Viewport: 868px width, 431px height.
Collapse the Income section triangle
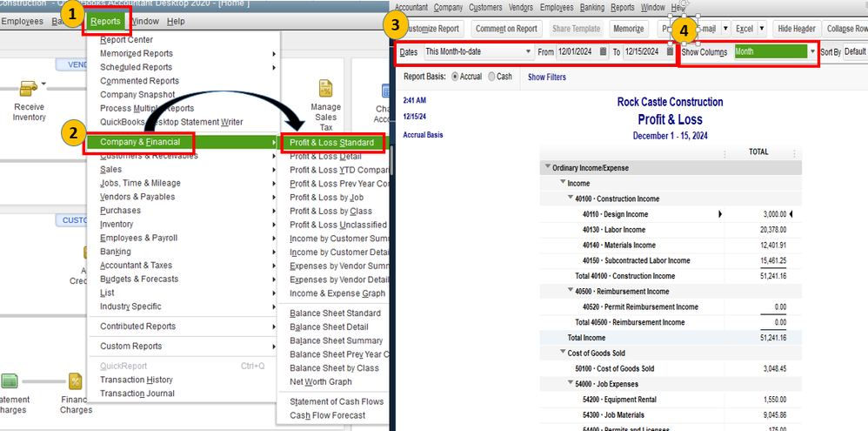point(563,182)
